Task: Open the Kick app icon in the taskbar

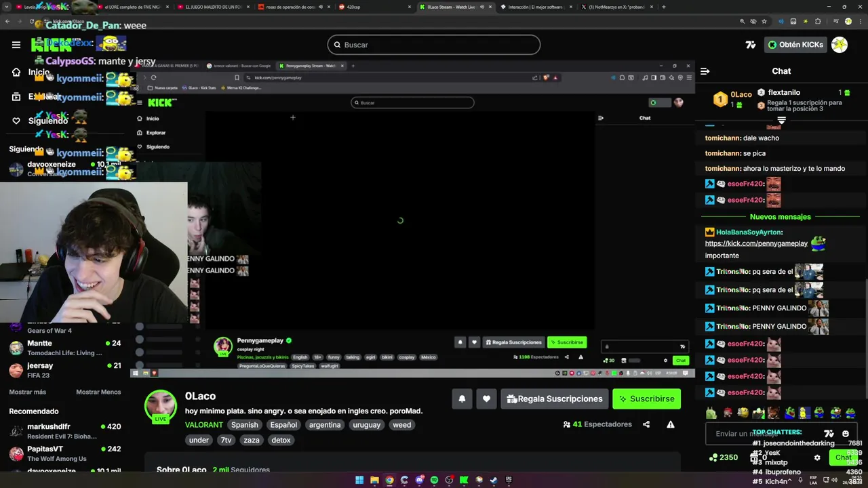Action: (x=464, y=480)
